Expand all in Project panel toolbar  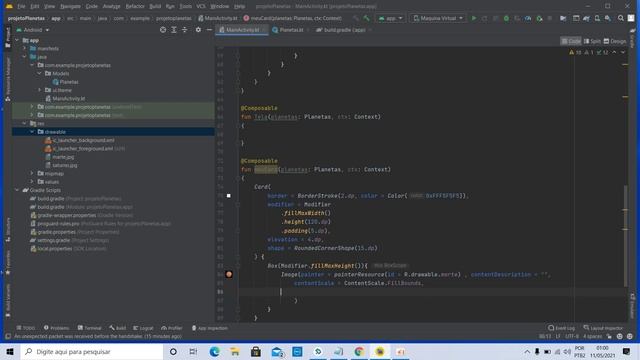tap(174, 30)
